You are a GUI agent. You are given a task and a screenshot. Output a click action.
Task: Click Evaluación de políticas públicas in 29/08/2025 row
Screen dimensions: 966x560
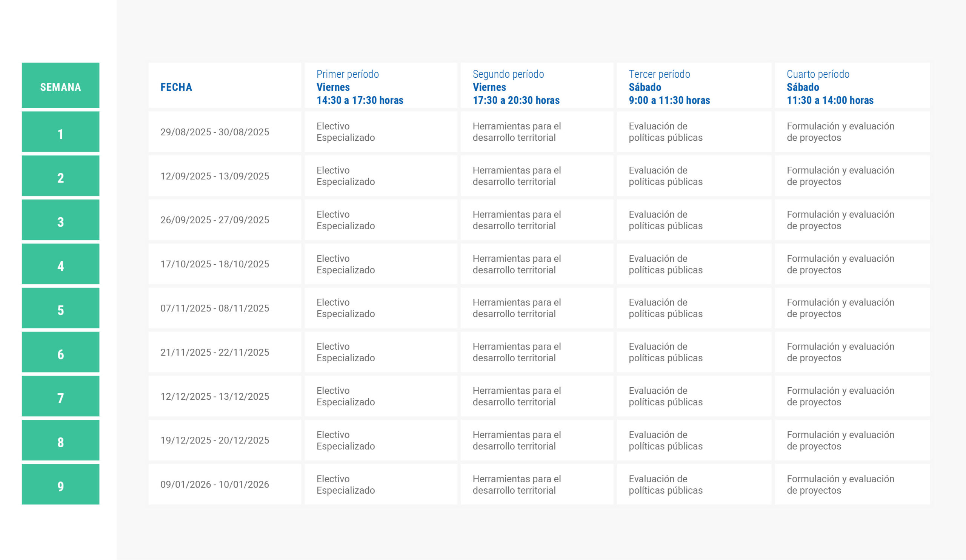694,132
